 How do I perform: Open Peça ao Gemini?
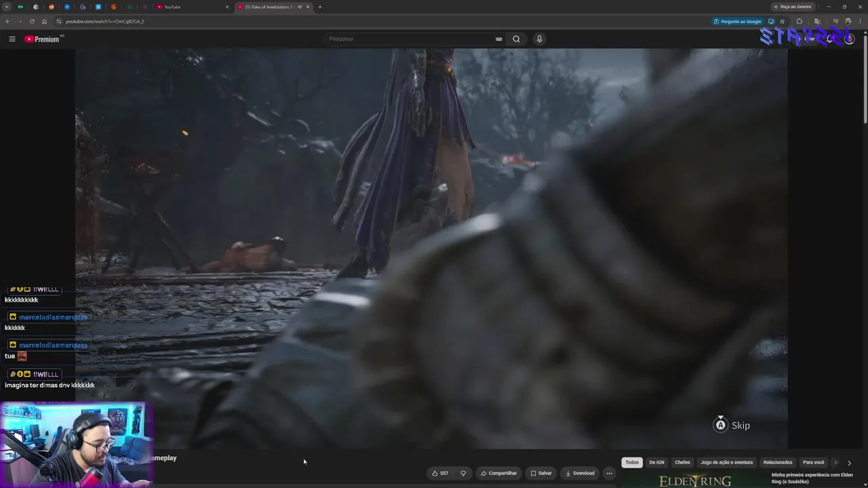coord(792,7)
